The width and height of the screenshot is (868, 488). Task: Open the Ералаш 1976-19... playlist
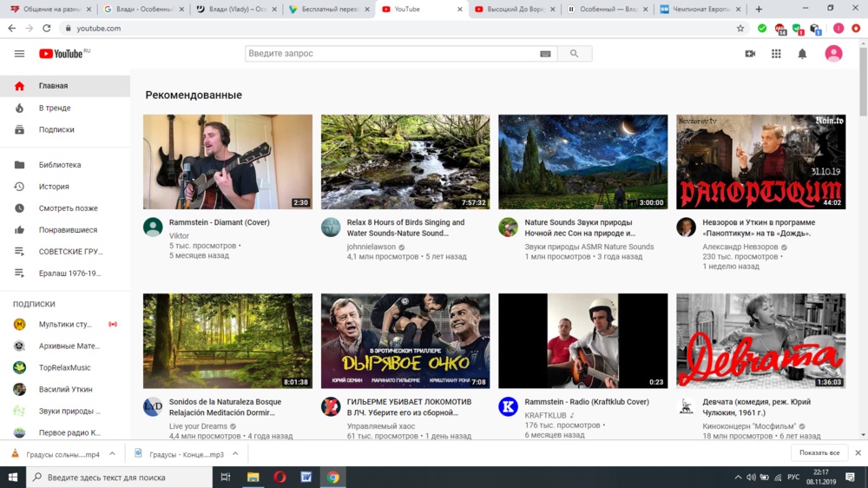(65, 273)
